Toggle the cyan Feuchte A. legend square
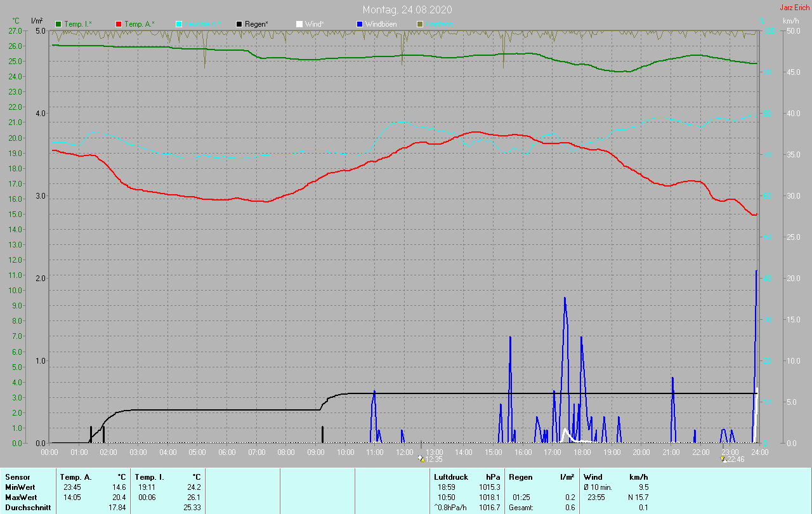 coord(179,24)
